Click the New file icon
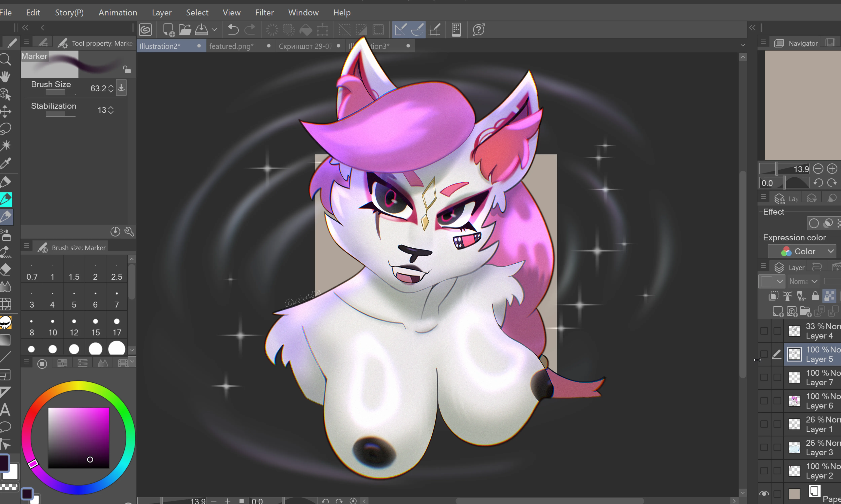The width and height of the screenshot is (841, 504). tap(169, 30)
